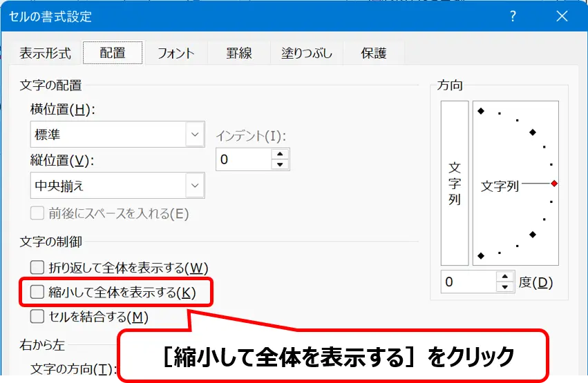The height and width of the screenshot is (383, 588).
Task: Select the 配置 tab
Action: pos(113,52)
